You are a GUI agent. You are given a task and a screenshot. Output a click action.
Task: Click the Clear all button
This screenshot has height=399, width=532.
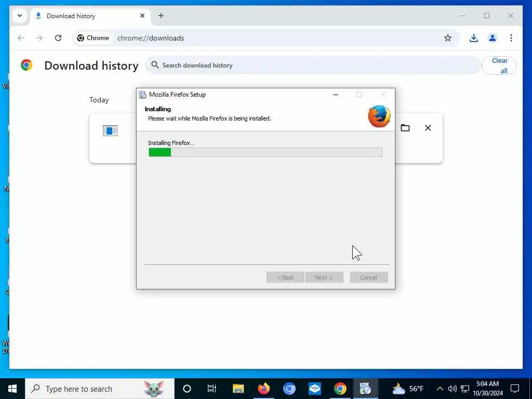click(x=499, y=65)
